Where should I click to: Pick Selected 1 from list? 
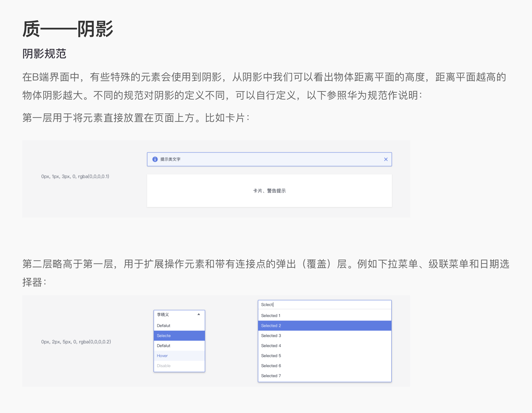pyautogui.click(x=324, y=316)
